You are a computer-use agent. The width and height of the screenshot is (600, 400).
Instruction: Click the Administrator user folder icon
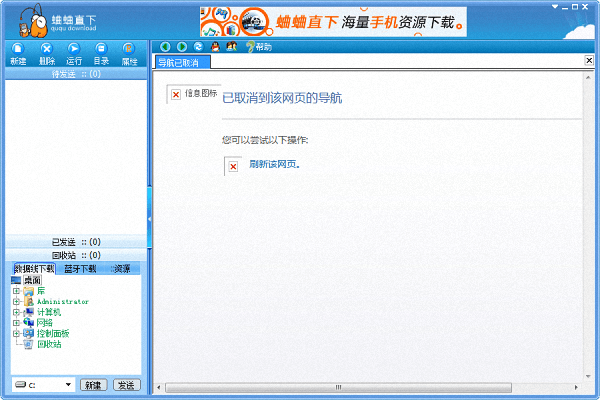pyautogui.click(x=29, y=302)
